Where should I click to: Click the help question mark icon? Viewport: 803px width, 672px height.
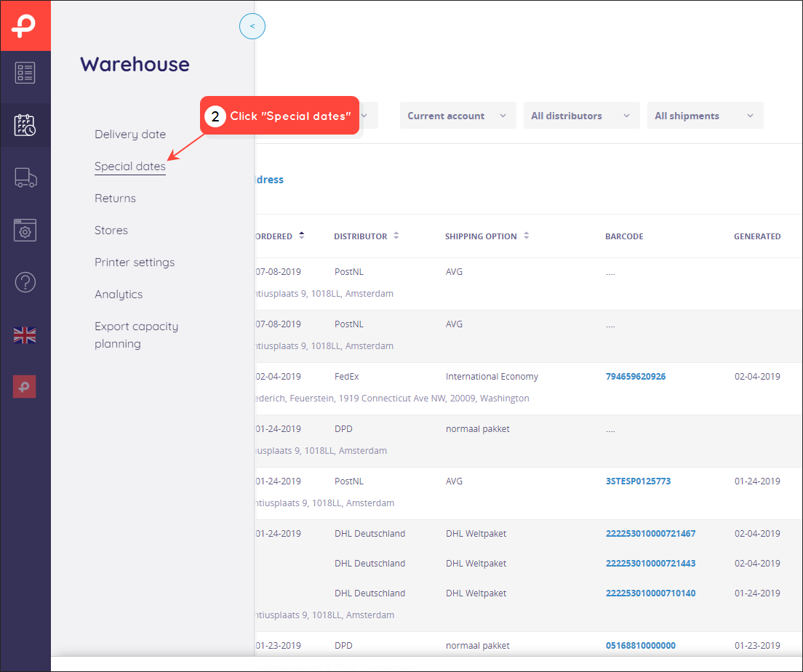(x=25, y=282)
